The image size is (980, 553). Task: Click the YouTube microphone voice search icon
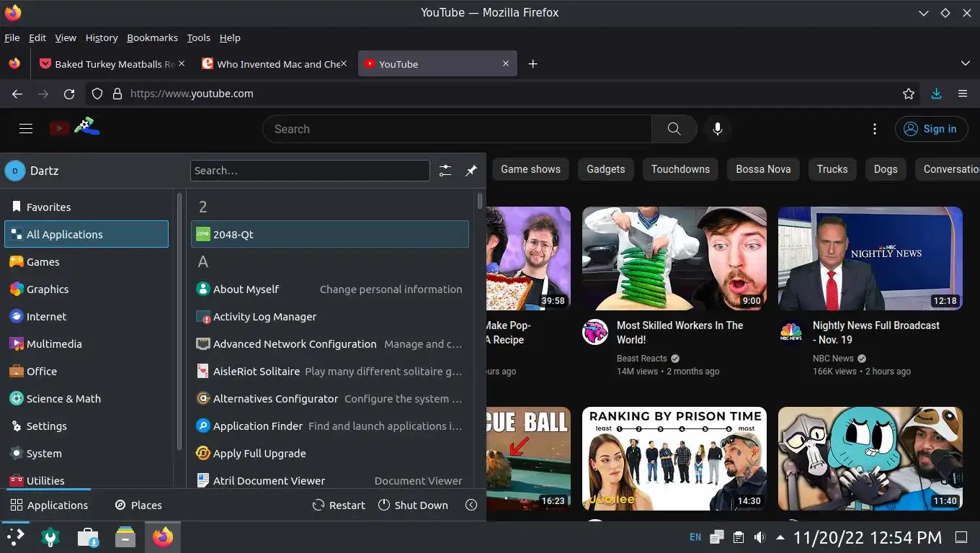(x=717, y=129)
